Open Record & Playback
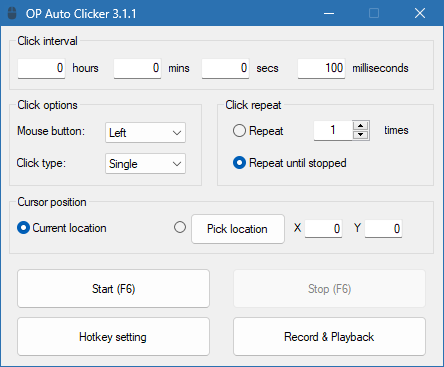 pyautogui.click(x=329, y=337)
